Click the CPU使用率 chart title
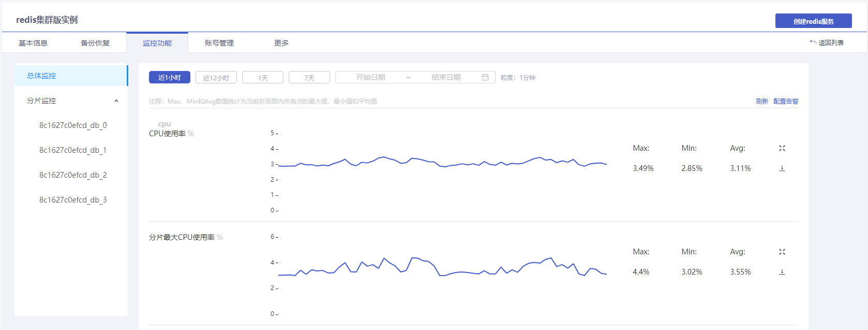The image size is (868, 330). [x=167, y=134]
